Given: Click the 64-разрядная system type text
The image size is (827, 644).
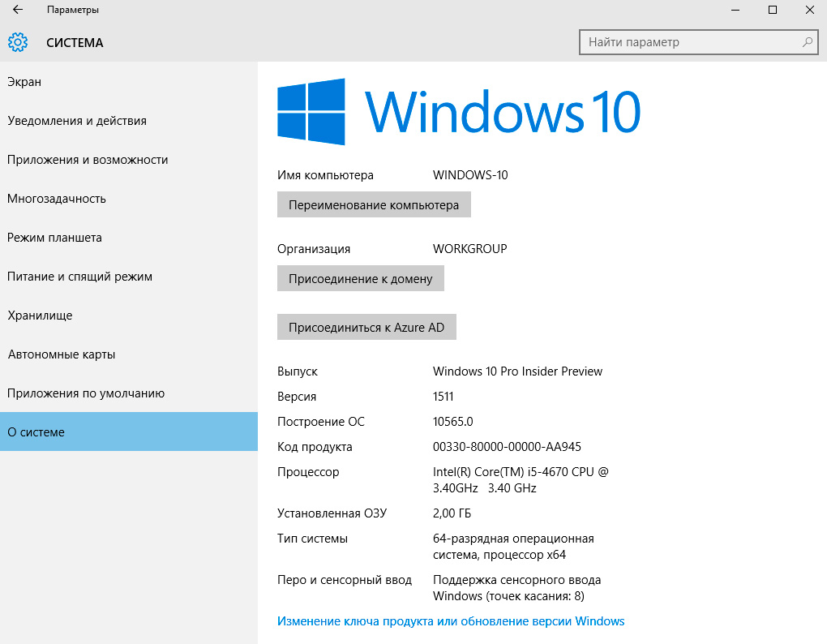Looking at the screenshot, I should pyautogui.click(x=513, y=547).
